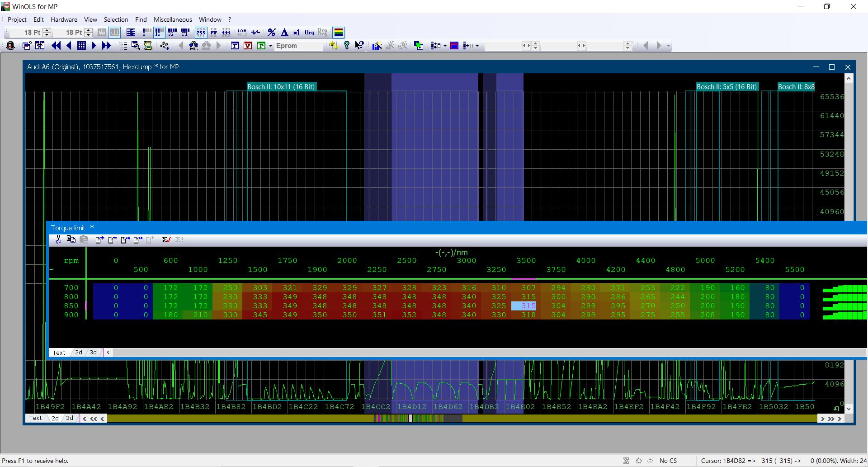Copy selection in Torque limit toolbar
Image resolution: width=868 pixels, height=467 pixels.
(71, 239)
